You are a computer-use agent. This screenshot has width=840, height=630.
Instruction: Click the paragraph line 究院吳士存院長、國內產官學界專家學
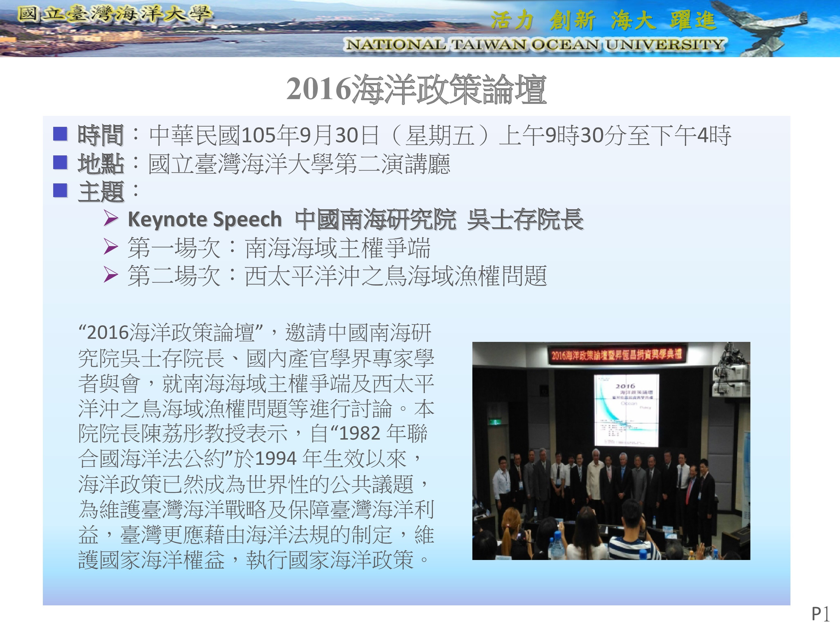click(256, 358)
